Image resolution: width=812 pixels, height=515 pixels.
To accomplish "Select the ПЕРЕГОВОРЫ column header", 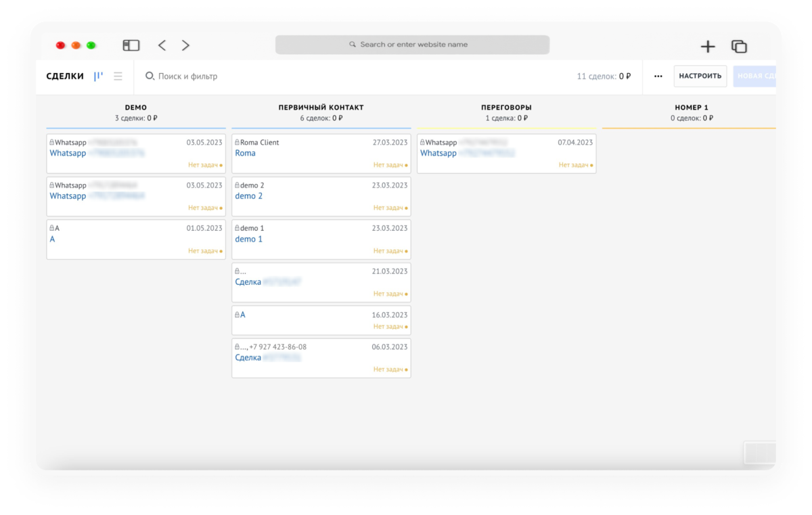I will pyautogui.click(x=506, y=108).
